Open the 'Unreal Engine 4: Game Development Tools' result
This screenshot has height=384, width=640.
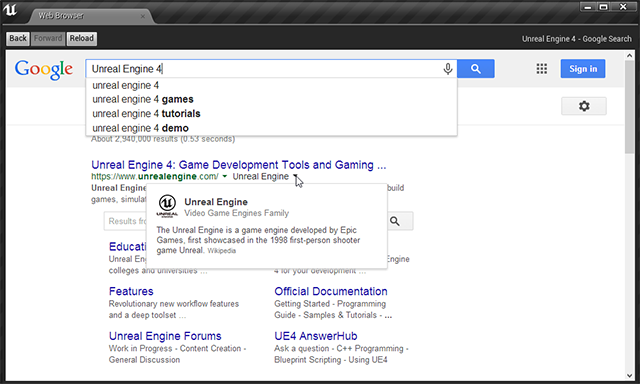pyautogui.click(x=238, y=165)
